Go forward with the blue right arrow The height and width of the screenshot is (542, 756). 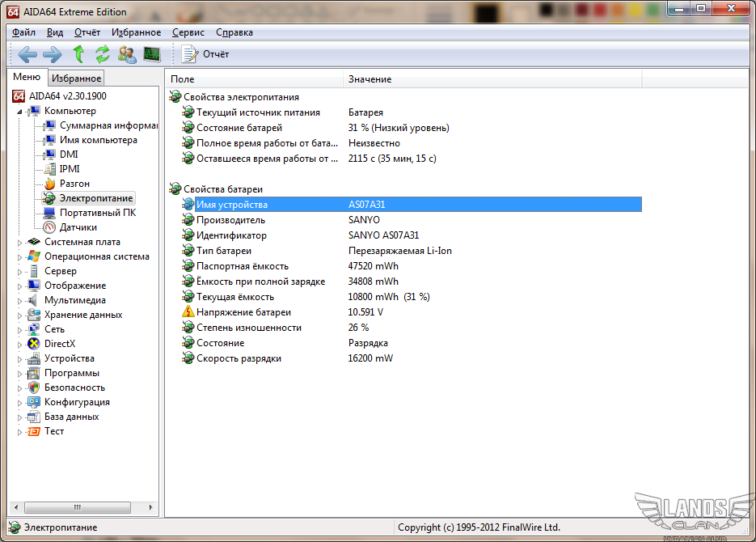(x=52, y=54)
